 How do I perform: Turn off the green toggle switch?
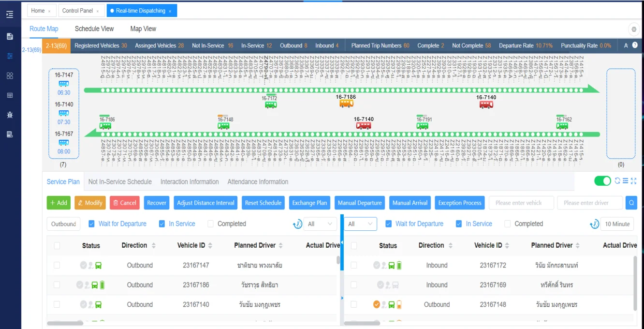click(602, 181)
